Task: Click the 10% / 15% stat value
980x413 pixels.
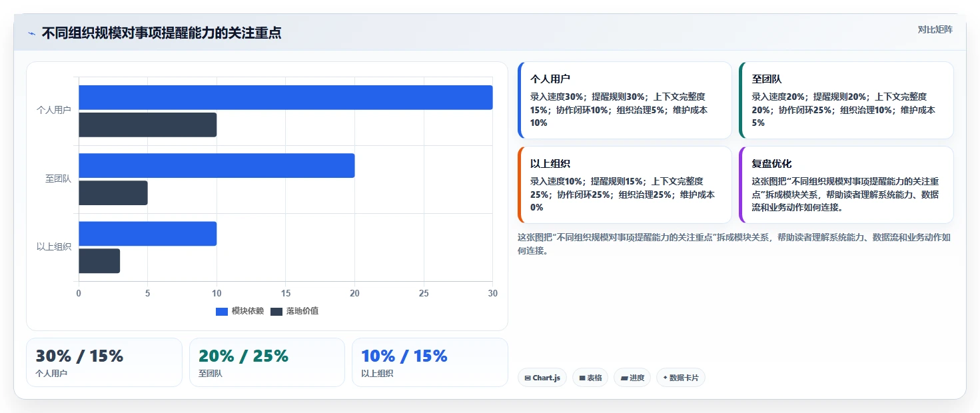Action: pos(404,356)
